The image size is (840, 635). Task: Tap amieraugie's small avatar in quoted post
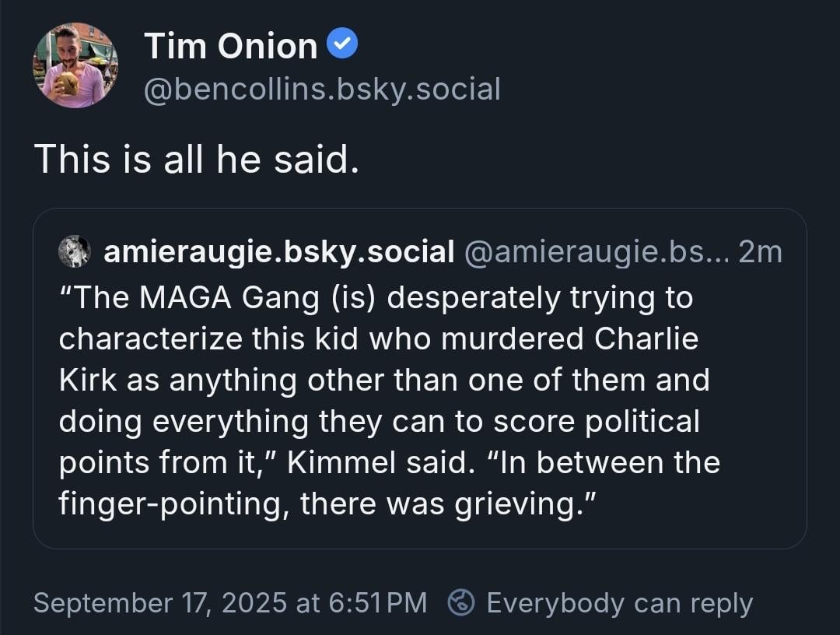point(75,251)
